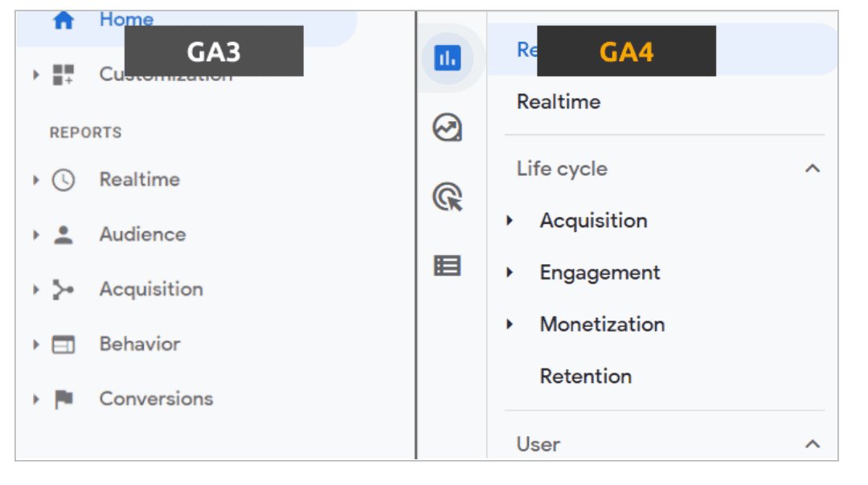This screenshot has height=485, width=868.
Task: Open the Library icon in GA4 sidebar
Action: 448,265
